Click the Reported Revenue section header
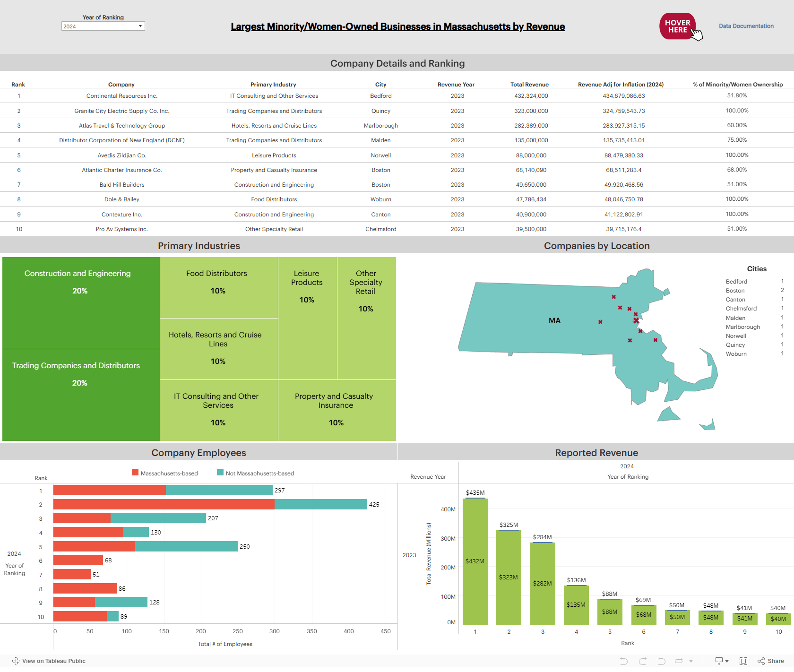This screenshot has width=794, height=672. pyautogui.click(x=596, y=453)
